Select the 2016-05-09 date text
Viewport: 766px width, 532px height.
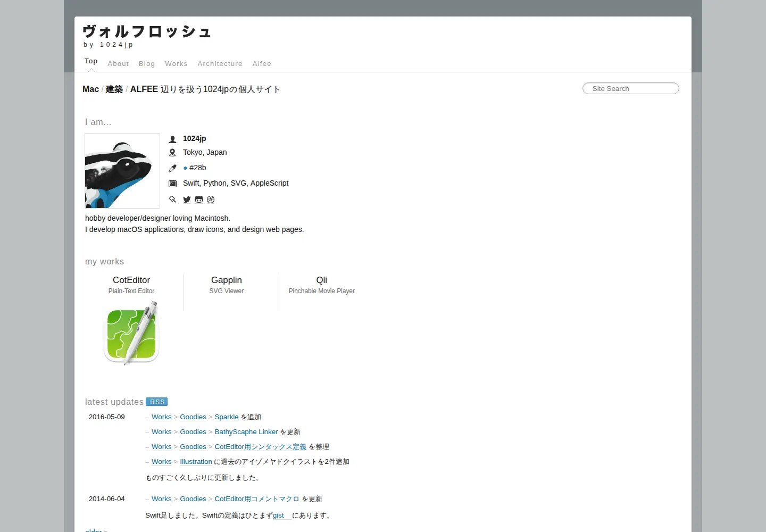pyautogui.click(x=107, y=417)
